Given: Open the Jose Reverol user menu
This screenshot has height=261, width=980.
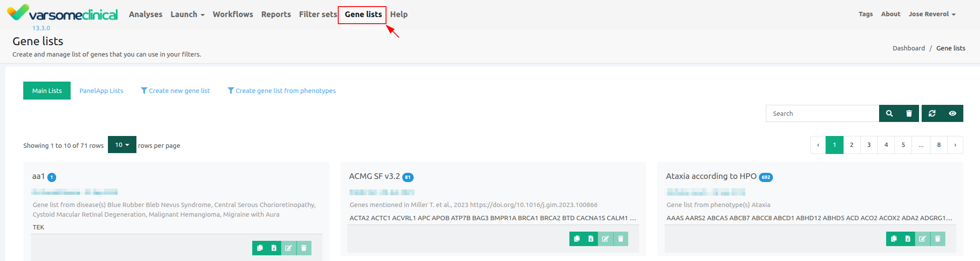Looking at the screenshot, I should pyautogui.click(x=932, y=14).
